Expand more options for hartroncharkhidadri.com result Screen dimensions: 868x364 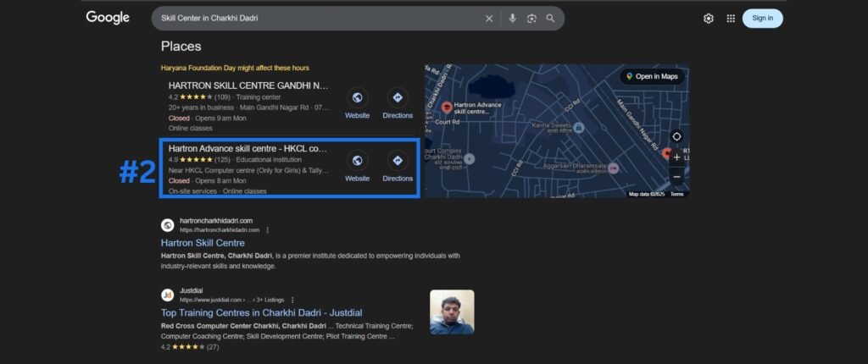tap(268, 230)
